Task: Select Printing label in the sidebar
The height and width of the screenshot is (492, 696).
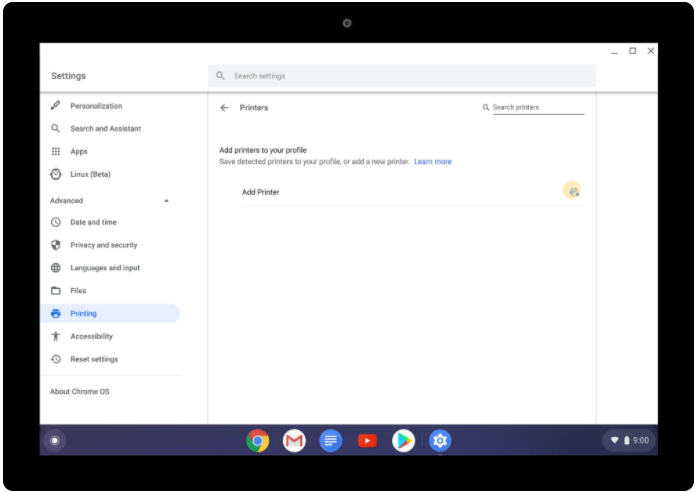Action: click(83, 313)
